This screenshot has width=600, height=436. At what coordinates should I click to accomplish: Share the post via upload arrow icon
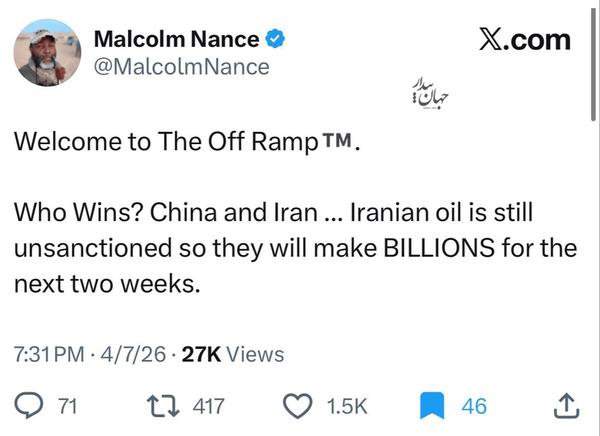click(x=564, y=405)
